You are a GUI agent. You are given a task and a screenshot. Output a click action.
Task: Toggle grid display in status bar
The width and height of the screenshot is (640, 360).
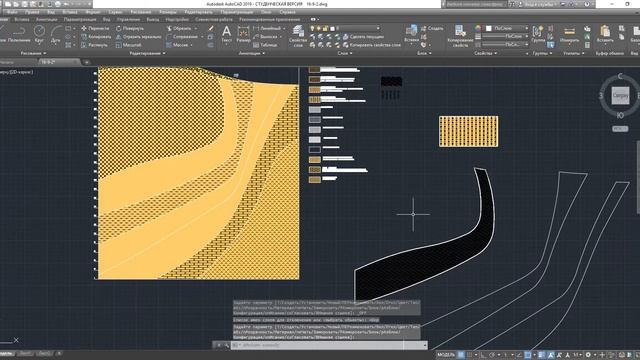461,355
